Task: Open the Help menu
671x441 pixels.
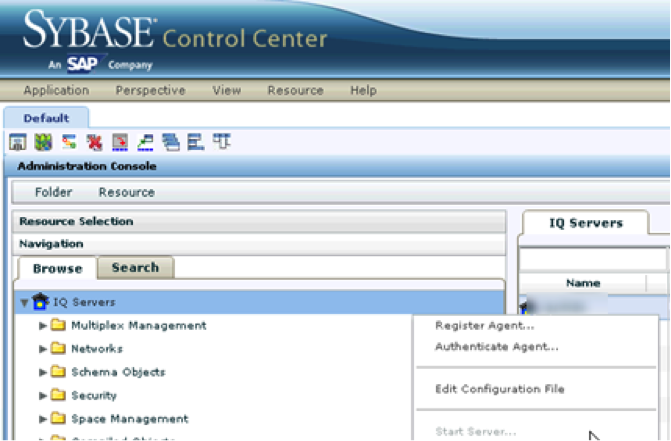Action: click(x=363, y=90)
